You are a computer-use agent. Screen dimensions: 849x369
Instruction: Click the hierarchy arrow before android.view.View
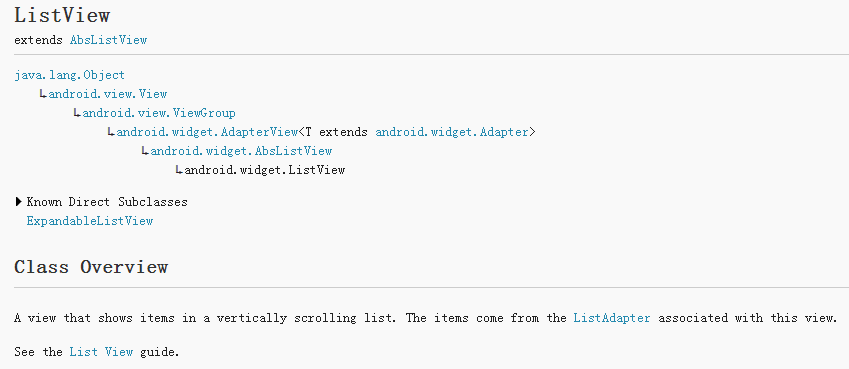tap(43, 95)
